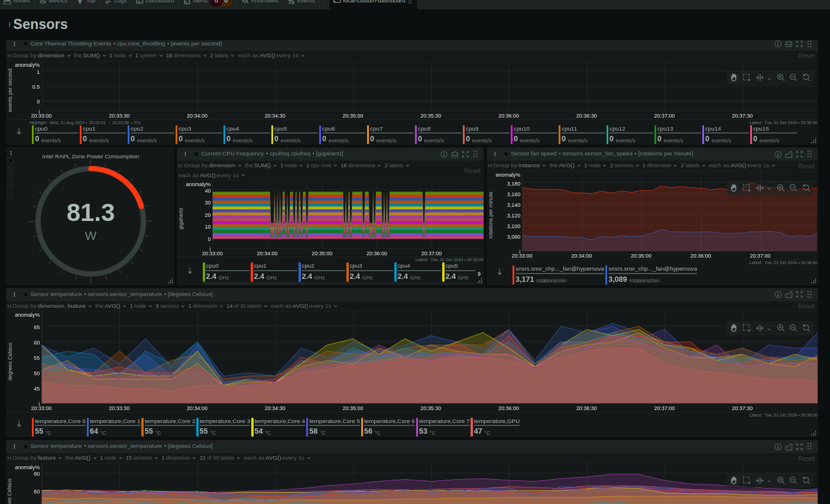Toggle cpu15 dimension in throttling legend
Viewport: 830px width, 504px height.
774,135
